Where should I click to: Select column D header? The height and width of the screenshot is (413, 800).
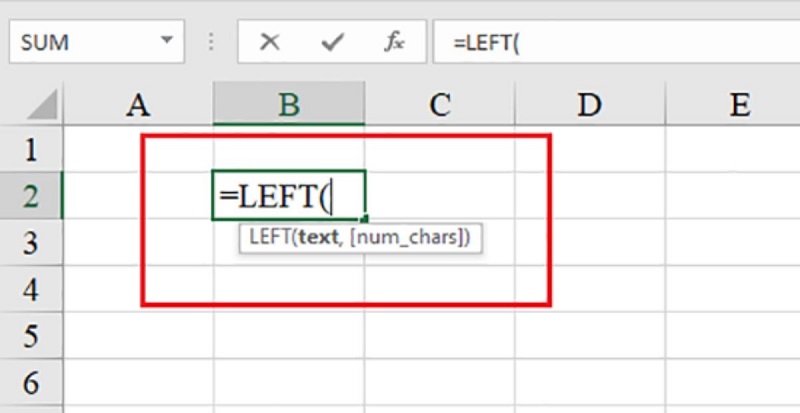pos(589,105)
